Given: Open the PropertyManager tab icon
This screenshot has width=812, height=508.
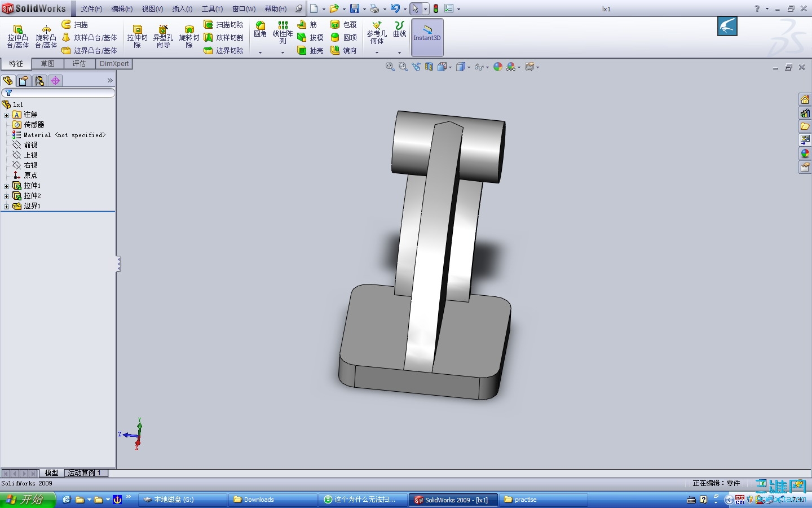Looking at the screenshot, I should click(x=24, y=81).
